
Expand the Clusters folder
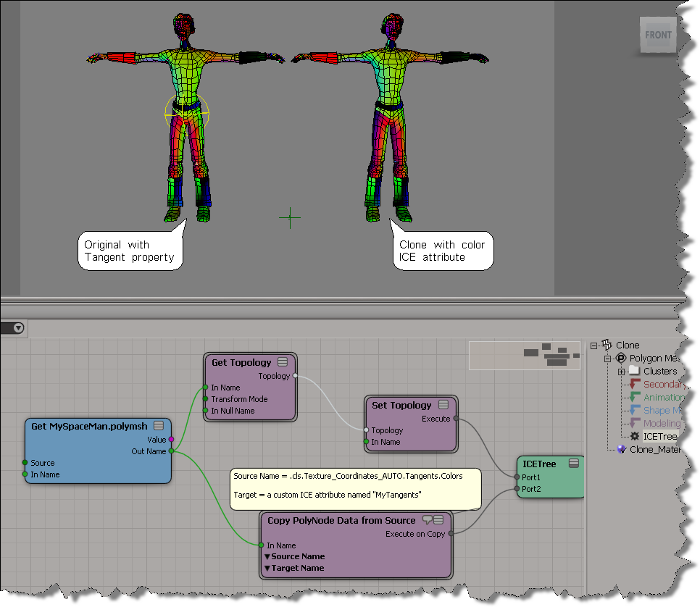621,372
